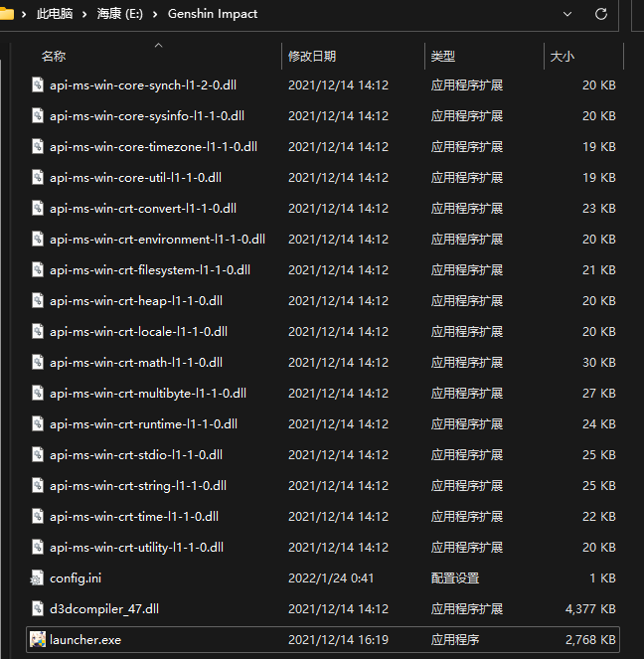Sort by 大小 column header
Image resolution: width=644 pixels, height=659 pixels.
point(563,57)
